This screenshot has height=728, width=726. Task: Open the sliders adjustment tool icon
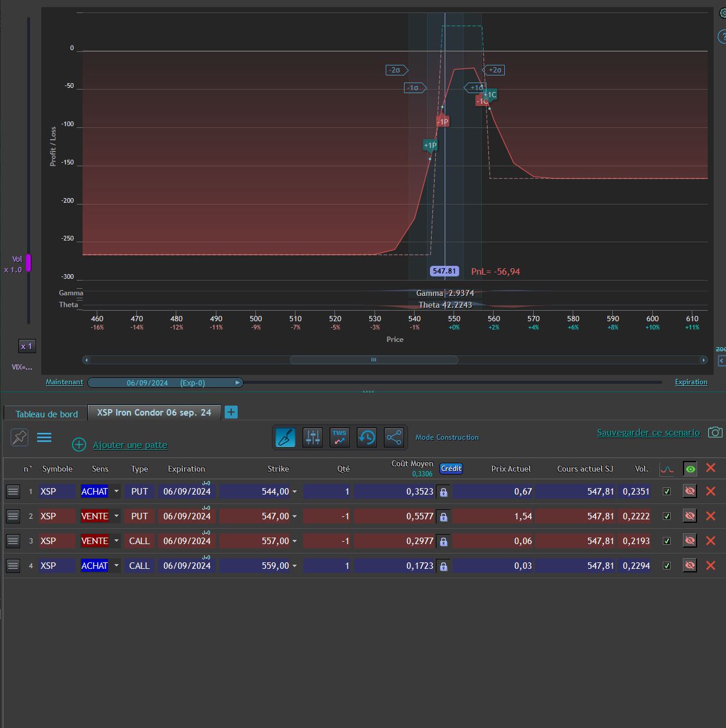313,437
